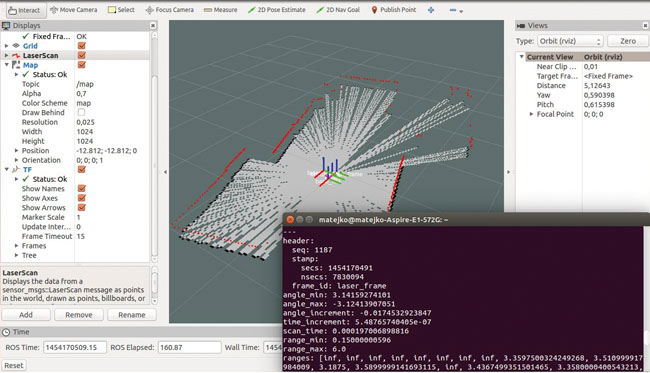Open the blue minus remove-tool dropdown

tap(456, 10)
